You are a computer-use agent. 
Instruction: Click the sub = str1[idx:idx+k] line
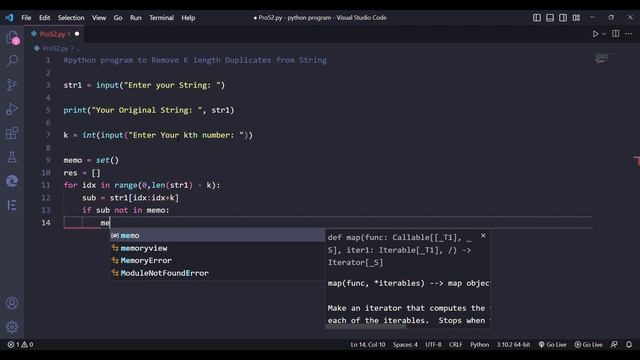coord(130,198)
